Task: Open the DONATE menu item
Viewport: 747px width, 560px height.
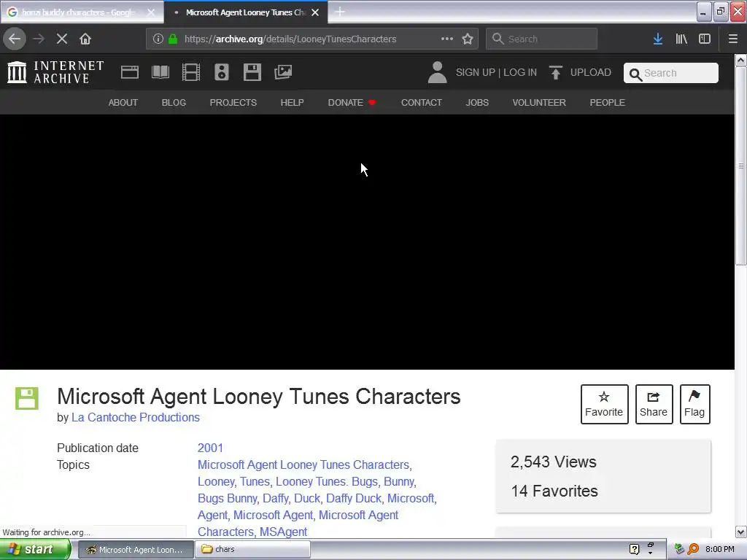Action: 352,102
